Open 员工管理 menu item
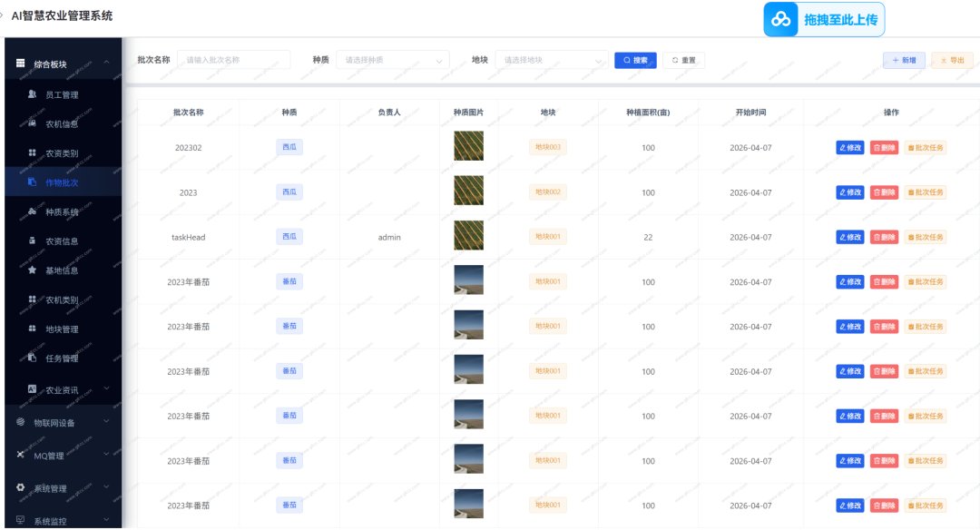This screenshot has height=530, width=980. coord(62,95)
